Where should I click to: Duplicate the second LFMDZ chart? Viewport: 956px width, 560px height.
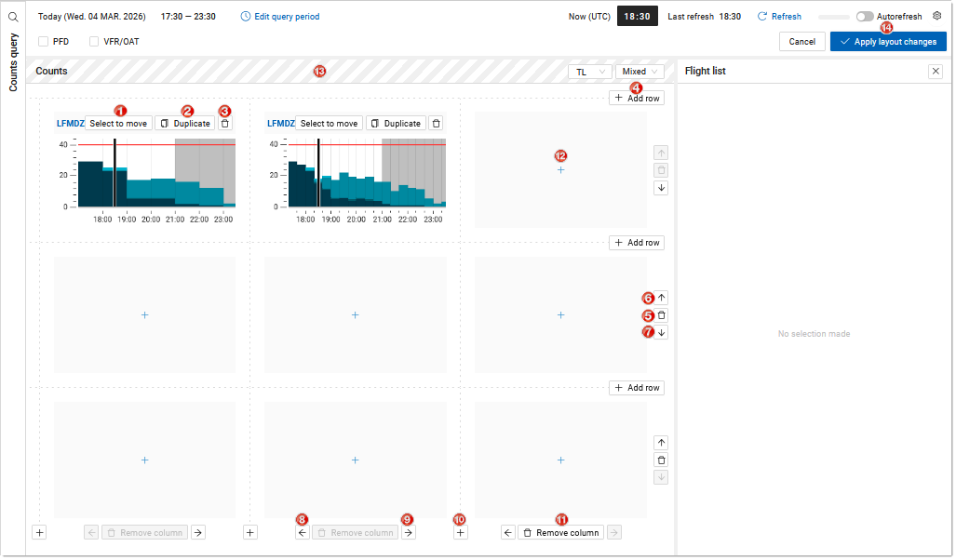pyautogui.click(x=396, y=123)
